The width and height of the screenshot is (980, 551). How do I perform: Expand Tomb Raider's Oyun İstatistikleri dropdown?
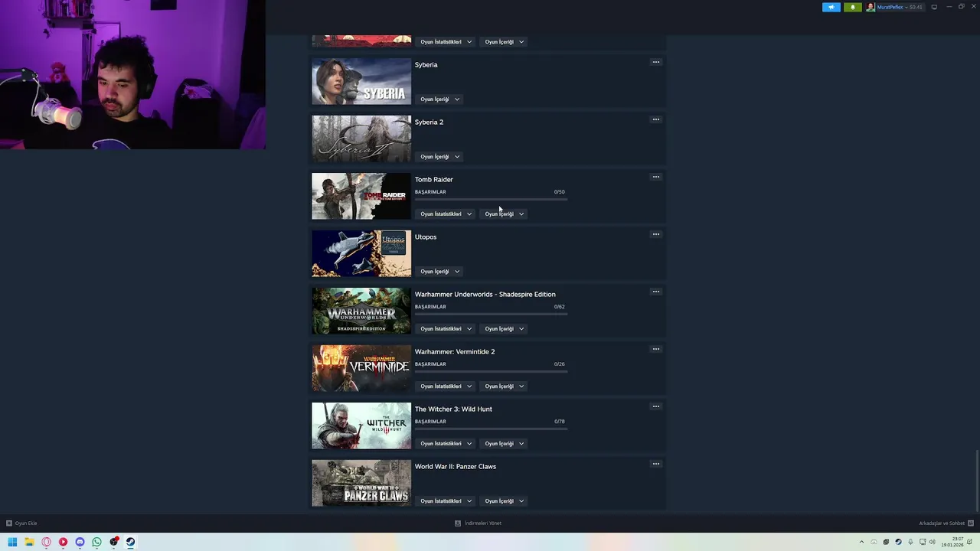click(x=446, y=214)
